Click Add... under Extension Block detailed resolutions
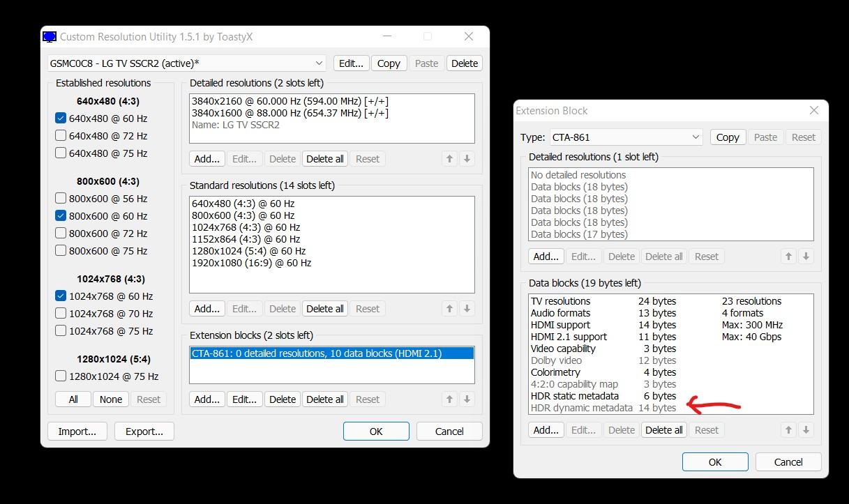Viewport: 849px width, 504px height. coord(546,257)
